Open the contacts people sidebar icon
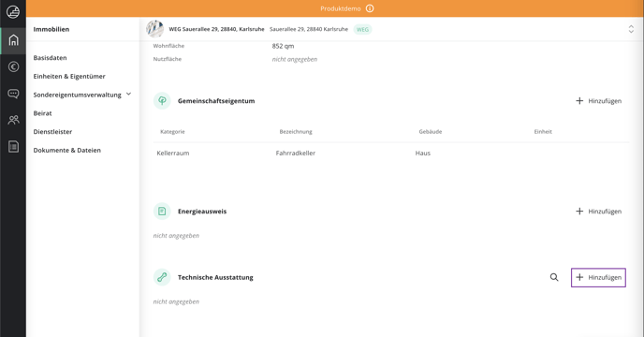 pyautogui.click(x=13, y=120)
